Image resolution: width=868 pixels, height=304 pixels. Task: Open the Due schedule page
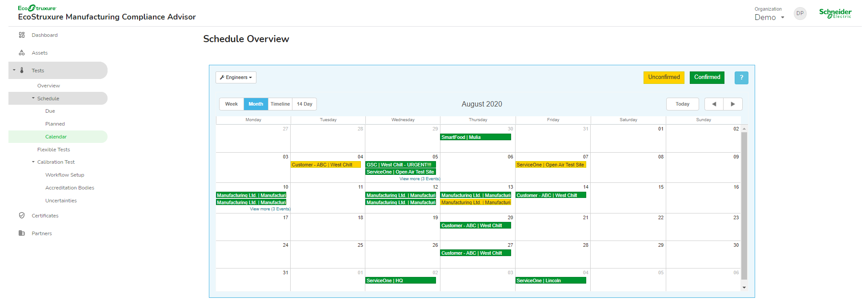(x=50, y=111)
